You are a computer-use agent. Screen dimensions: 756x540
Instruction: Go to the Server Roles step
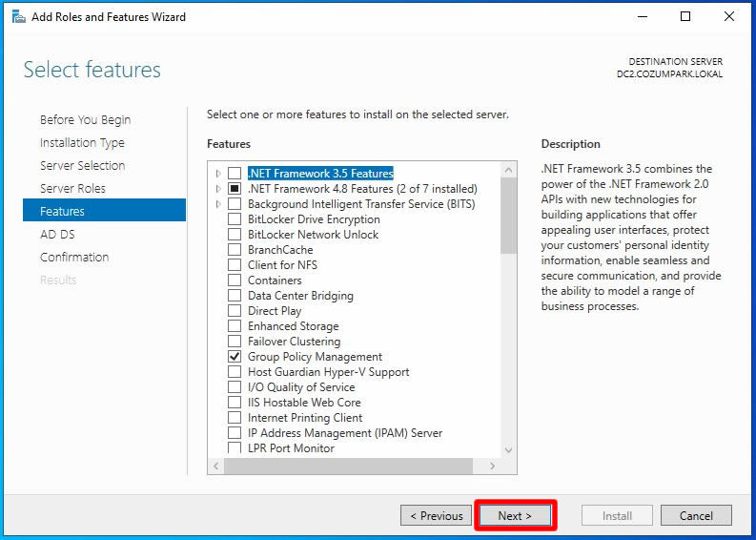point(72,188)
